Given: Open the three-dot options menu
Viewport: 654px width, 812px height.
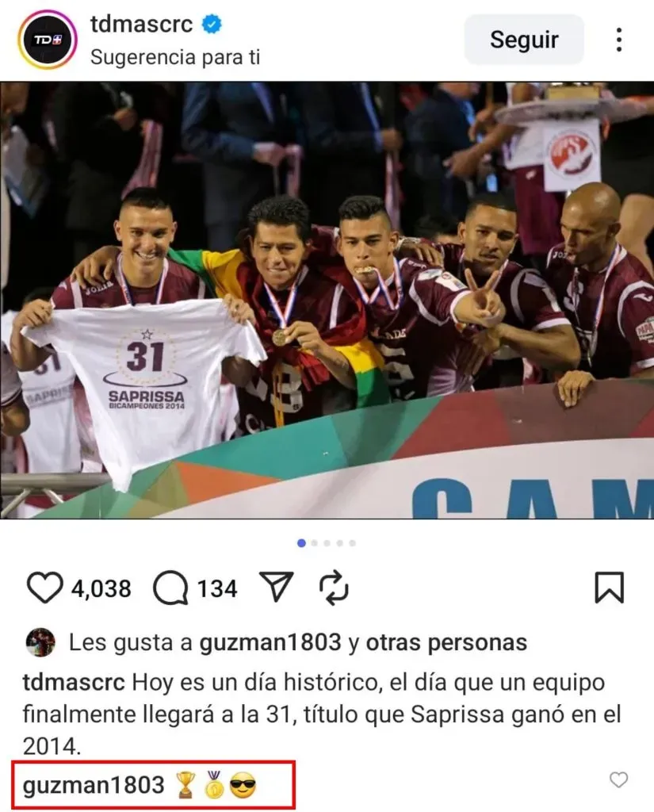Looking at the screenshot, I should tap(619, 40).
